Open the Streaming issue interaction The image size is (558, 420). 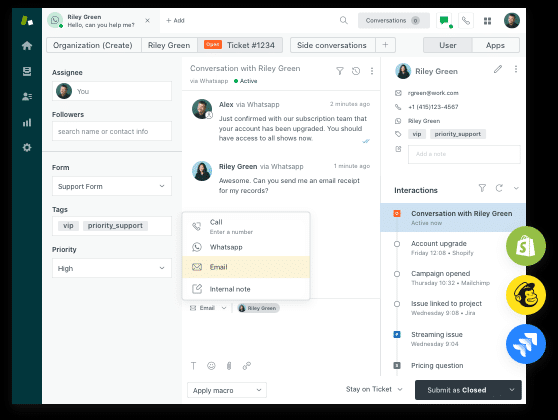pos(437,339)
